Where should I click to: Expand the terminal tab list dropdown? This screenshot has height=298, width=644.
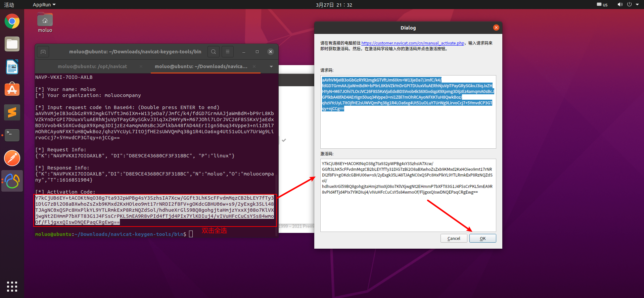[271, 66]
